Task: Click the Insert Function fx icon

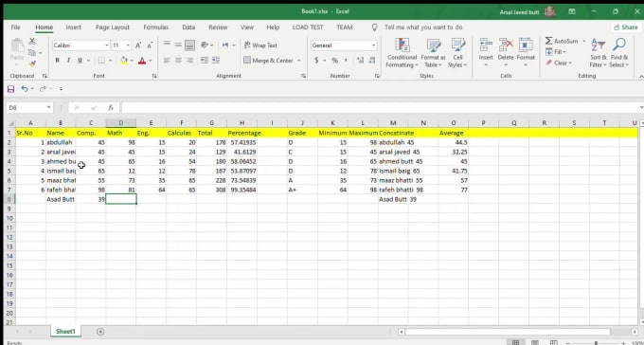Action: [x=111, y=108]
